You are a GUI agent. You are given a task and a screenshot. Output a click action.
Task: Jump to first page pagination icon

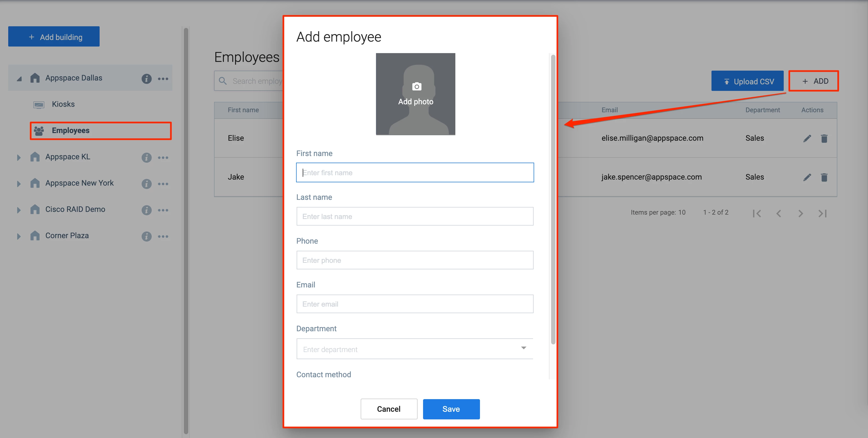757,214
